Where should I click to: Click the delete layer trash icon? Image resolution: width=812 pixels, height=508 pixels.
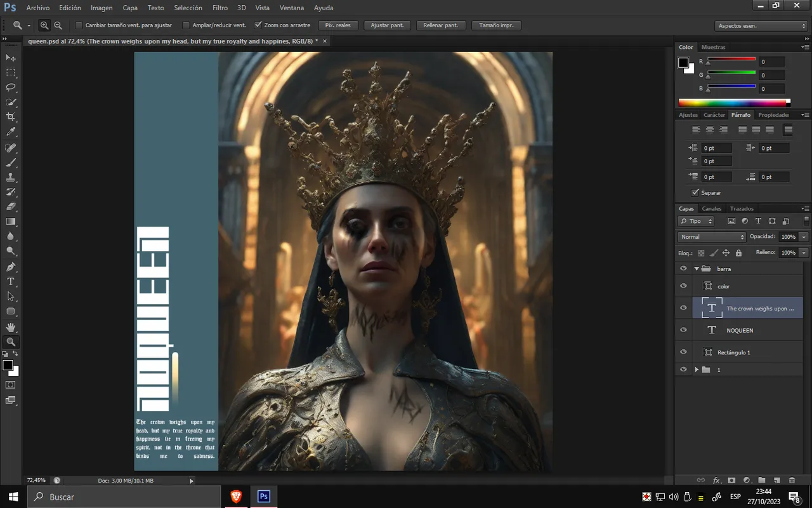[792, 481]
